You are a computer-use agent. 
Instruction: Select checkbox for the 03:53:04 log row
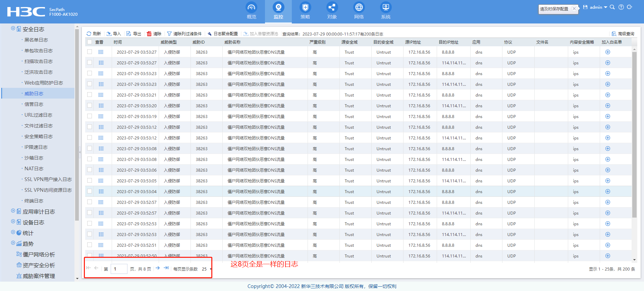point(90,191)
